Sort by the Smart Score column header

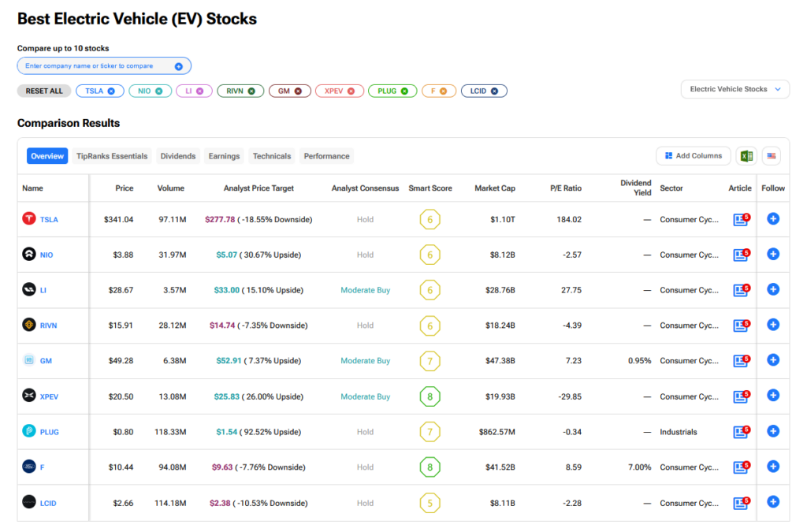430,188
